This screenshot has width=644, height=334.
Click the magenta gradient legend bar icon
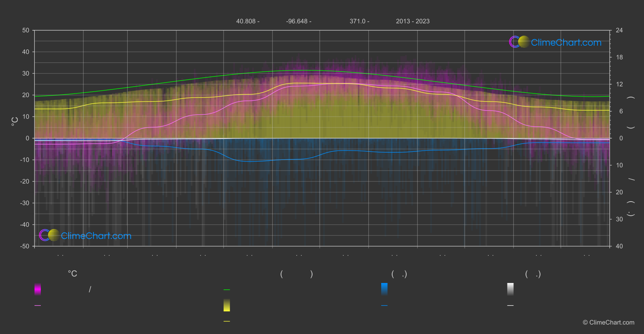coord(38,289)
